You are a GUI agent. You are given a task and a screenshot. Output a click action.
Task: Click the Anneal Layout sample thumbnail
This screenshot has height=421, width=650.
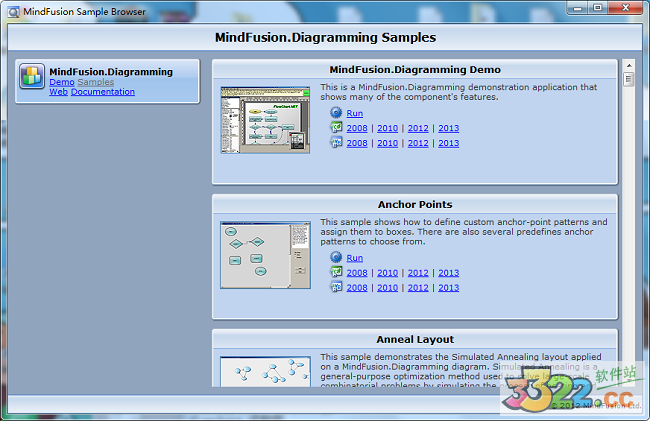tap(265, 372)
